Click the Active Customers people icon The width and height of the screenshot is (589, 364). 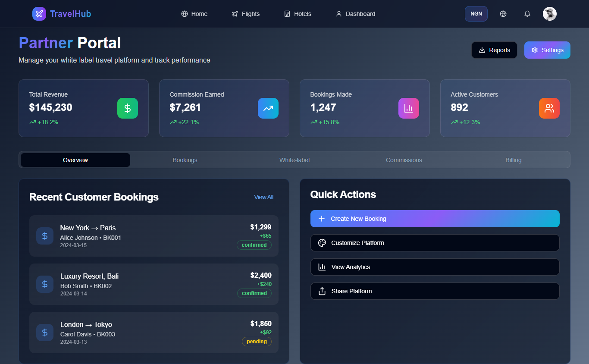click(x=549, y=108)
